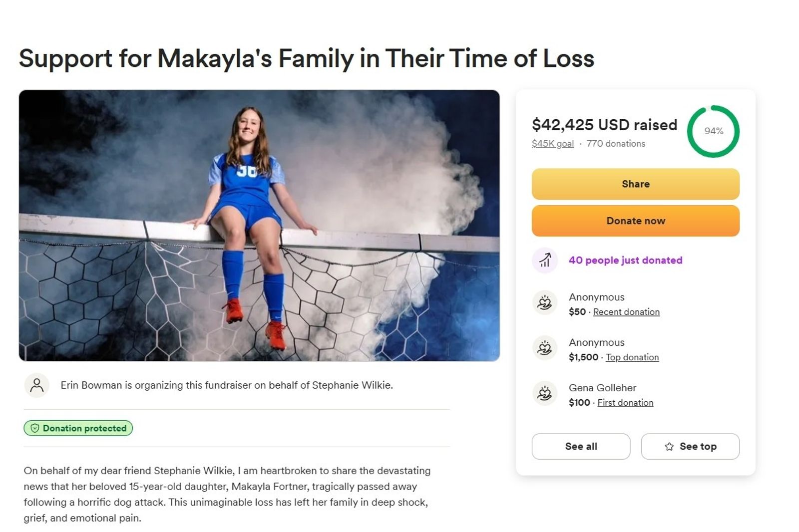Click the fundraiser title heading
The width and height of the screenshot is (799, 532).
click(x=306, y=58)
